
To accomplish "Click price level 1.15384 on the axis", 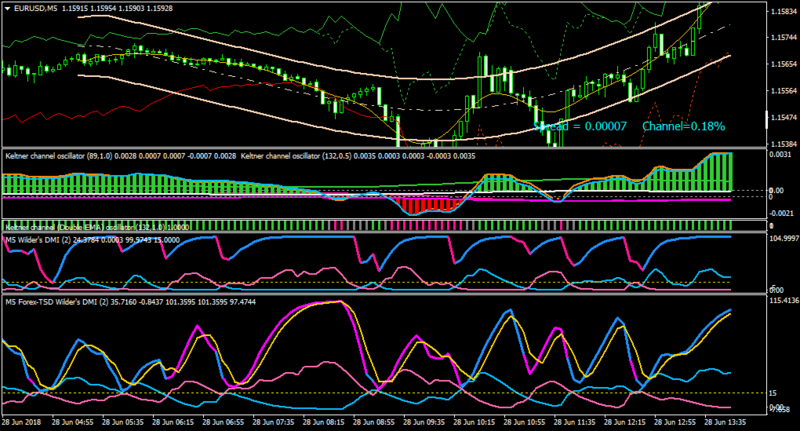I will pyautogui.click(x=785, y=144).
